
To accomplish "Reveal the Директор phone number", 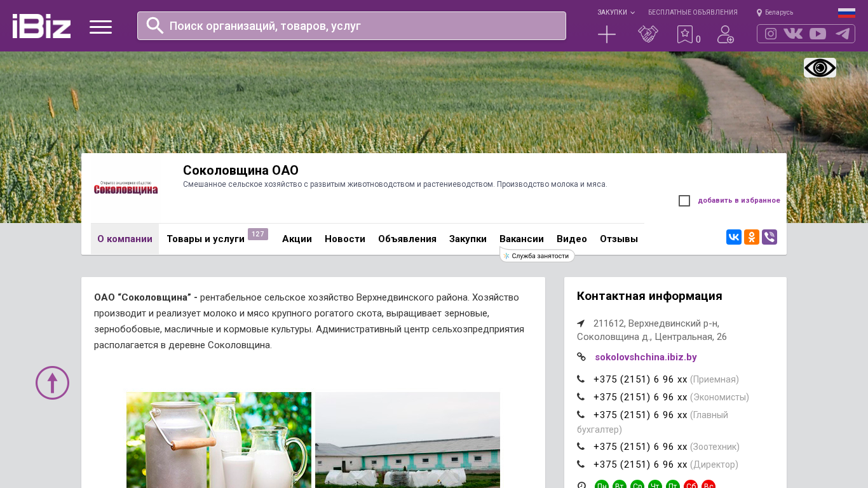I will [x=640, y=464].
